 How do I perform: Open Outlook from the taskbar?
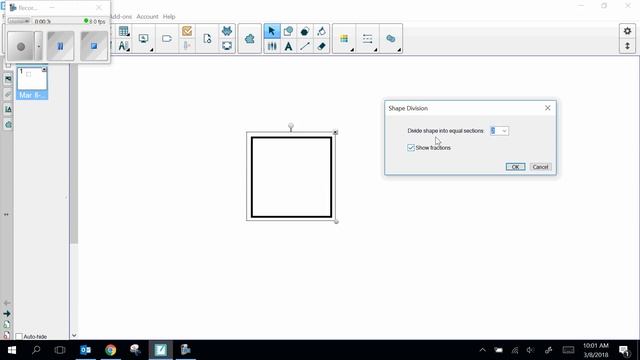pyautogui.click(x=85, y=350)
